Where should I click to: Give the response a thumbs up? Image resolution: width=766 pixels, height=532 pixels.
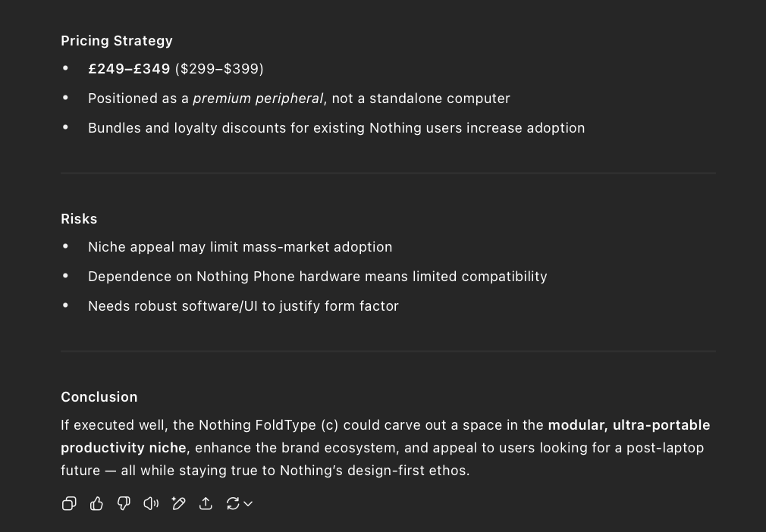click(96, 504)
